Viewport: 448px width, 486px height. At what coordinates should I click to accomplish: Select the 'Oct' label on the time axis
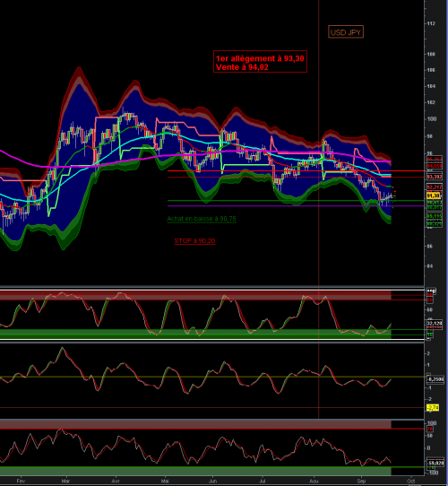coord(411,481)
